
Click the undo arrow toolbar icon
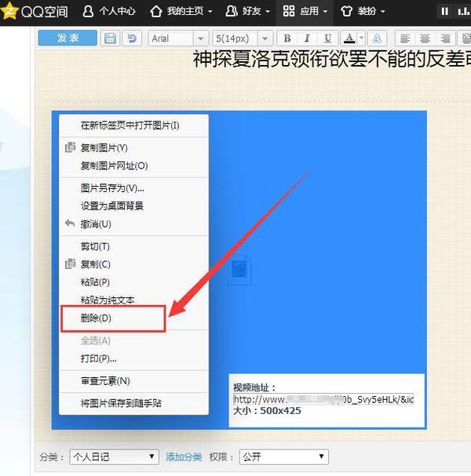pyautogui.click(x=132, y=38)
